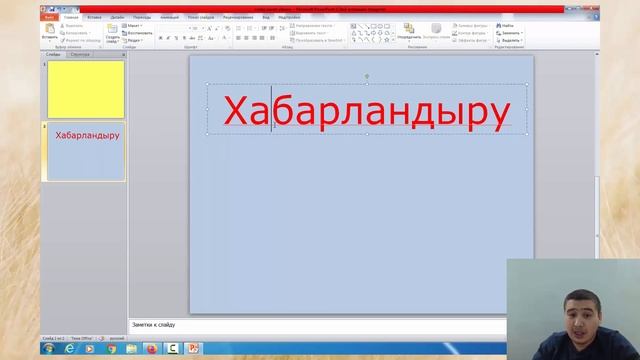Click the Strikethrough text icon
Screen dimensions: 640x360
click(192, 38)
